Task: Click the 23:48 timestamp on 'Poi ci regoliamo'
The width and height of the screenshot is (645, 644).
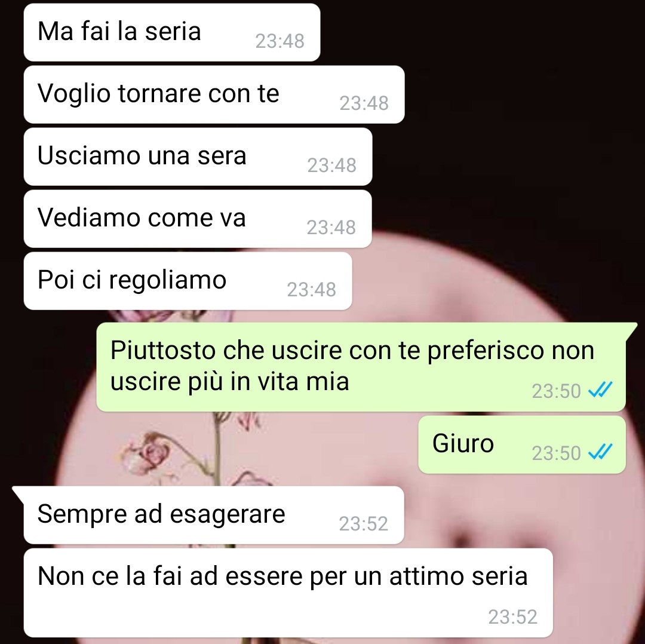Action: coord(311,289)
